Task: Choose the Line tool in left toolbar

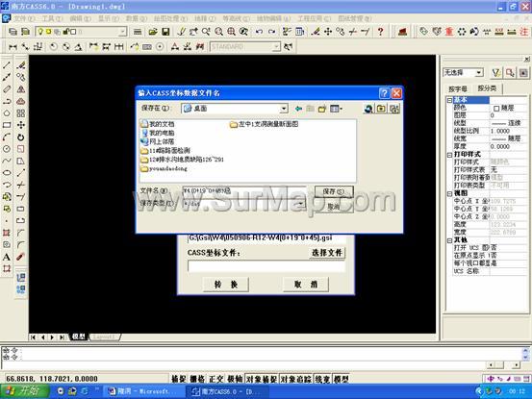Action: pos(7,65)
